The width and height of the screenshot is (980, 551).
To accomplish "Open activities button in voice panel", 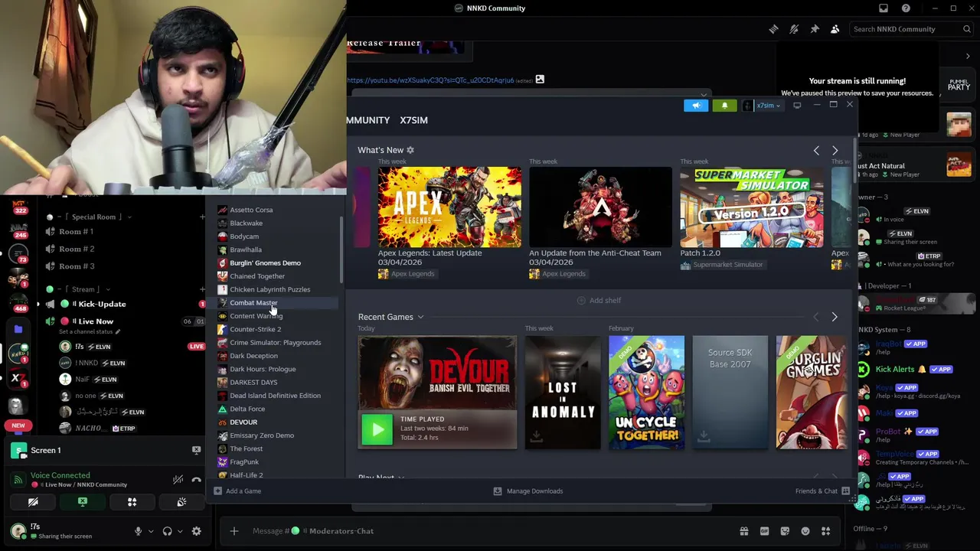I will [132, 502].
